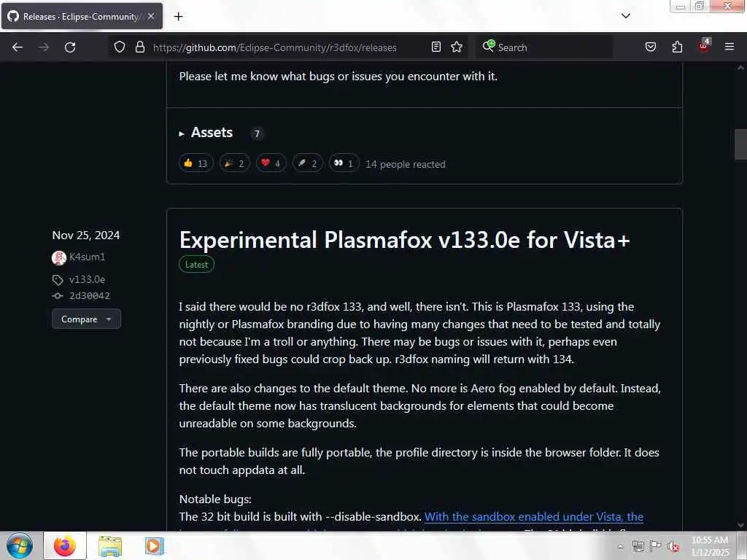Open the Action Center flag icon

656,545
